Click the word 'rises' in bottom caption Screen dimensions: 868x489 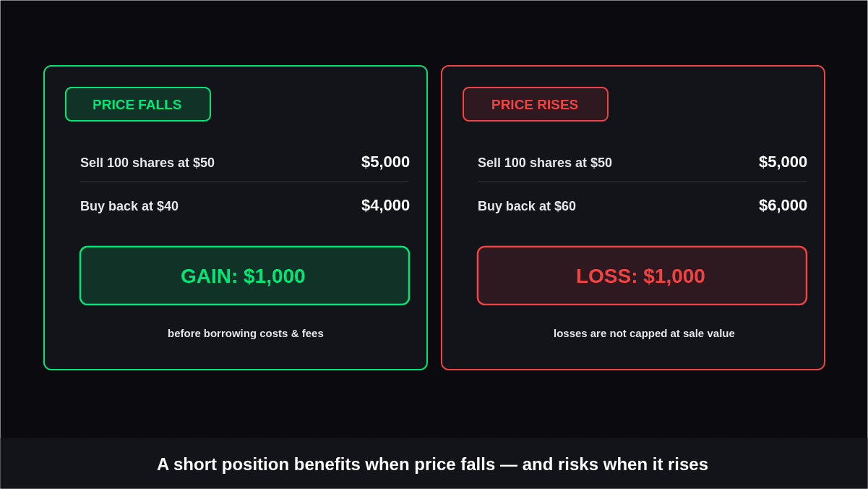tap(687, 464)
